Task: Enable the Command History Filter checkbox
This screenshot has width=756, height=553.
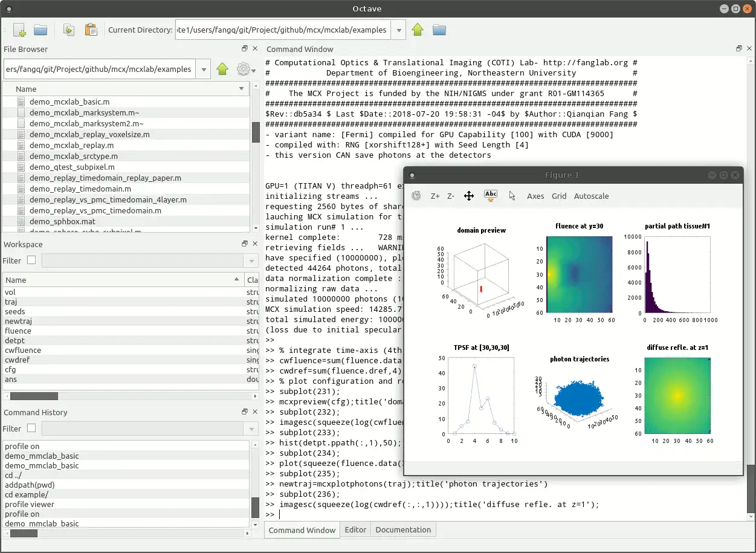Action: [31, 428]
